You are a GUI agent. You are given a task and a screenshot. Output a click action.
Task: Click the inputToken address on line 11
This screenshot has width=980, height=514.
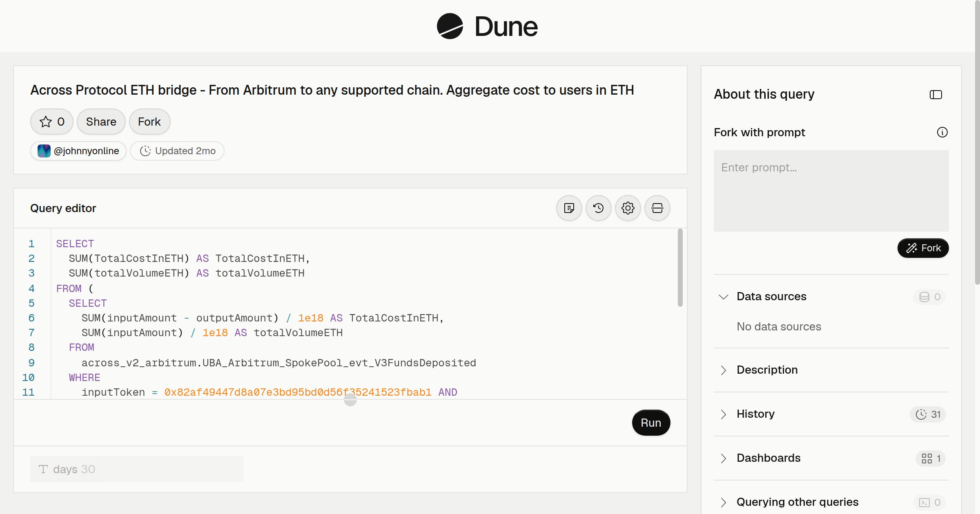[x=298, y=392]
